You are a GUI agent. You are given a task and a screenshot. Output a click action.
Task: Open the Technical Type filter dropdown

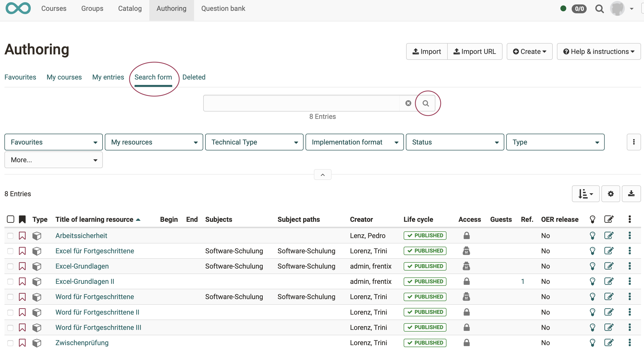(x=254, y=142)
